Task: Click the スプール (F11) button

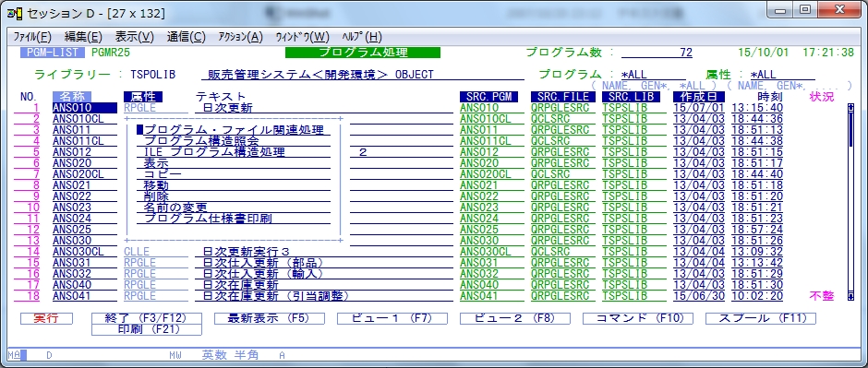Action: coord(761,318)
